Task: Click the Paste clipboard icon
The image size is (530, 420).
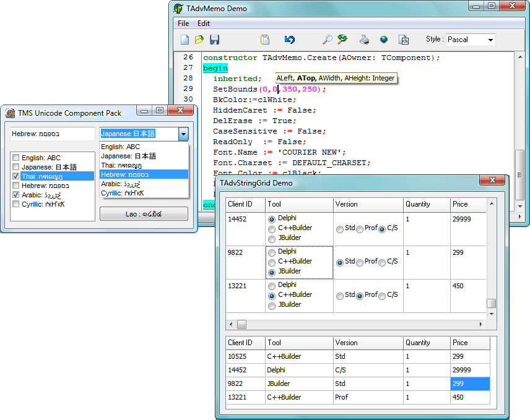Action: coord(265,40)
